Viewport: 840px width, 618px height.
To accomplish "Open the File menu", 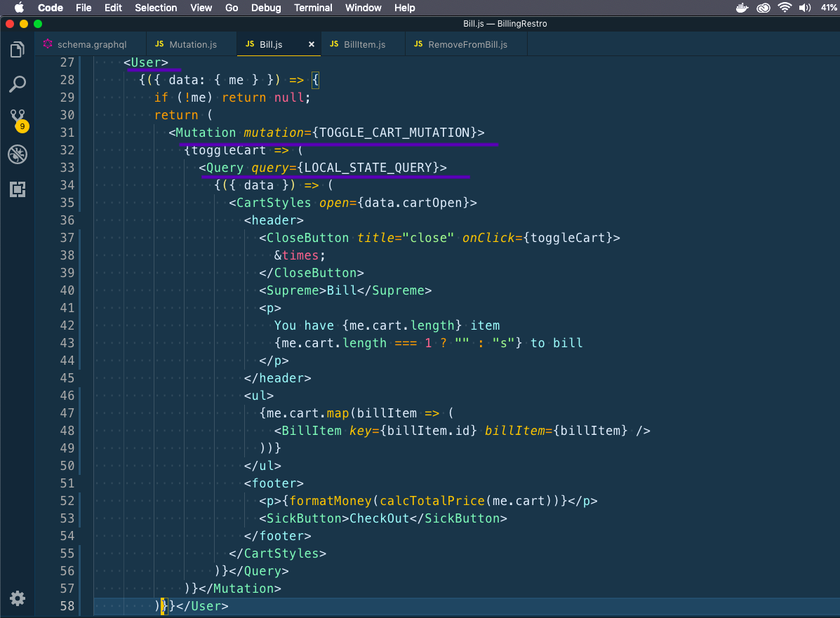I will [x=84, y=8].
